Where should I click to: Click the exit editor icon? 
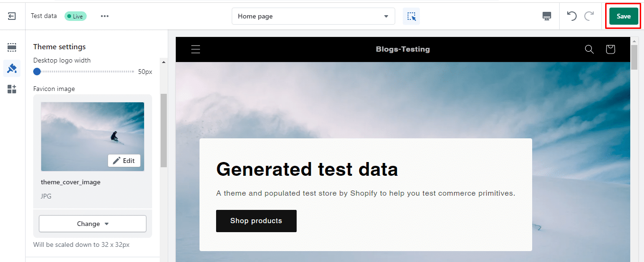coord(12,16)
